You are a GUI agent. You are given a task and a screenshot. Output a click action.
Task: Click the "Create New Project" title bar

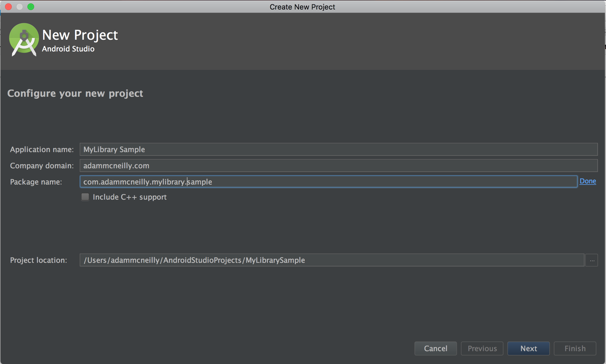(x=302, y=7)
